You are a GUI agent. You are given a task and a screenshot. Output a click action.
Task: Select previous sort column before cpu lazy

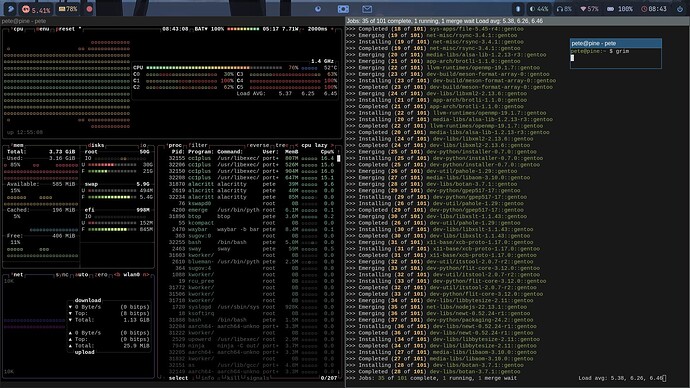click(x=296, y=145)
